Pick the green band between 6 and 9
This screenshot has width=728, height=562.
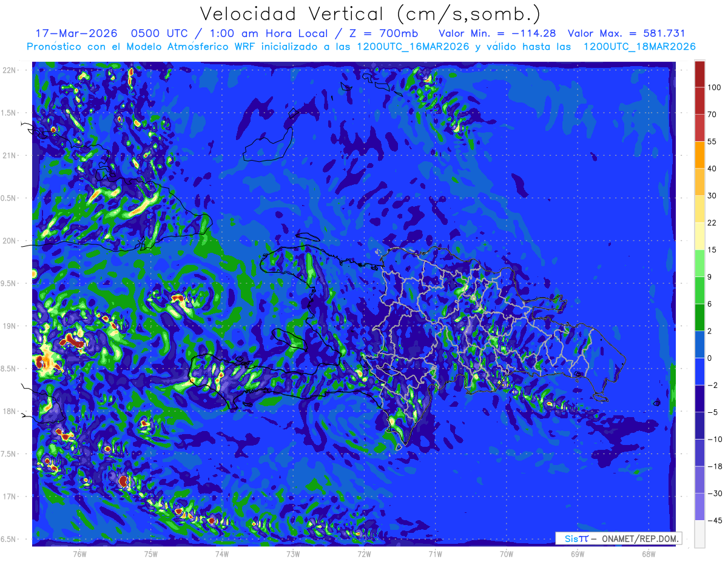[699, 289]
